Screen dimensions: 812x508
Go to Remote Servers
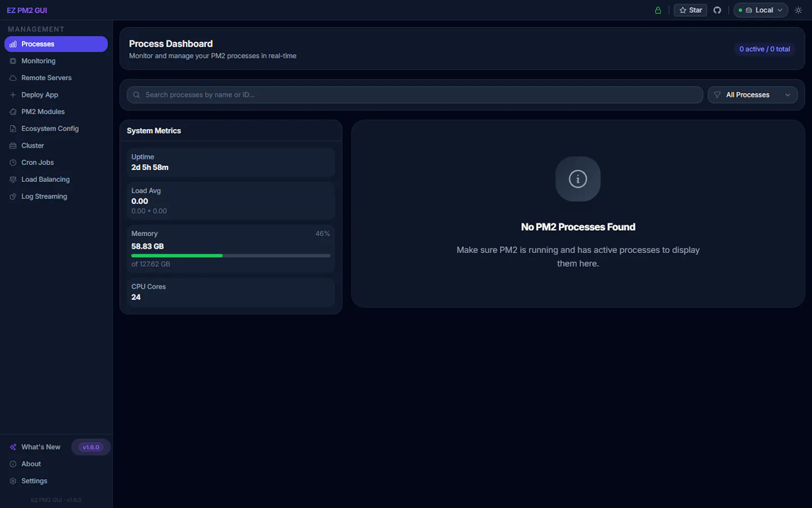tap(56, 78)
